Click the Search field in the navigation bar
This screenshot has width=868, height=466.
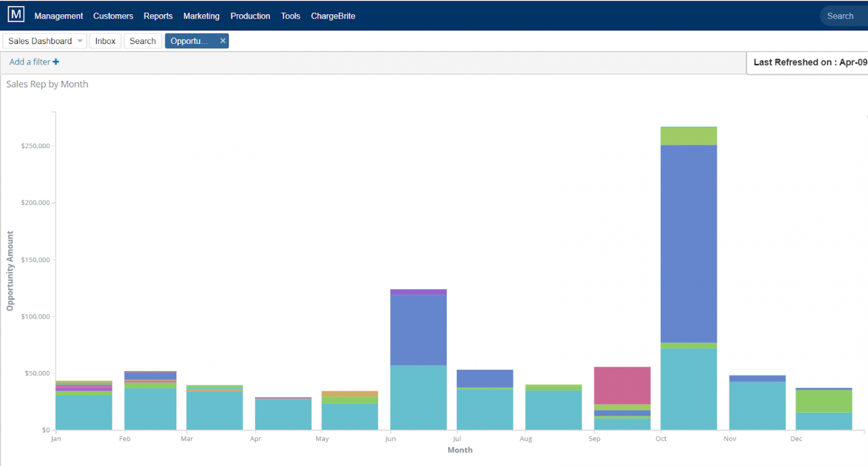[840, 16]
